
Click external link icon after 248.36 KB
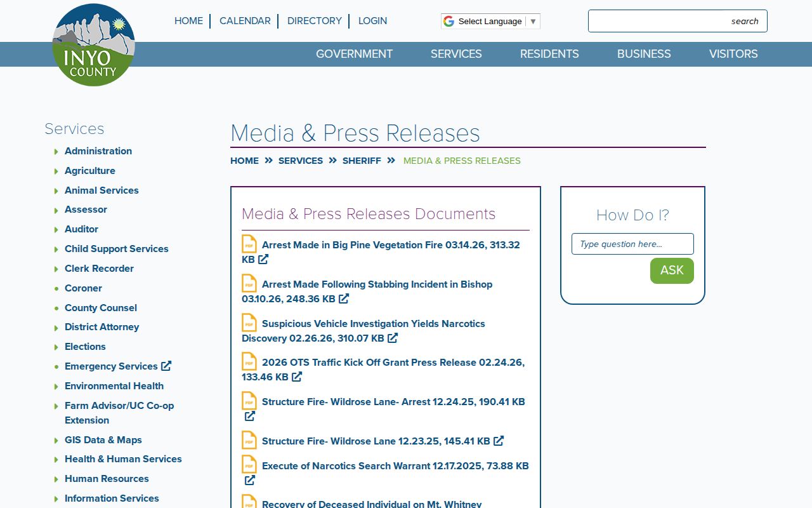[344, 298]
